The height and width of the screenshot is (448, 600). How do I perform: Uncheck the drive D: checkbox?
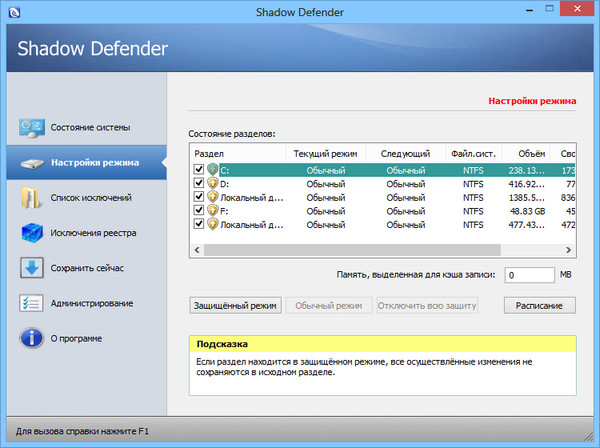click(x=199, y=184)
